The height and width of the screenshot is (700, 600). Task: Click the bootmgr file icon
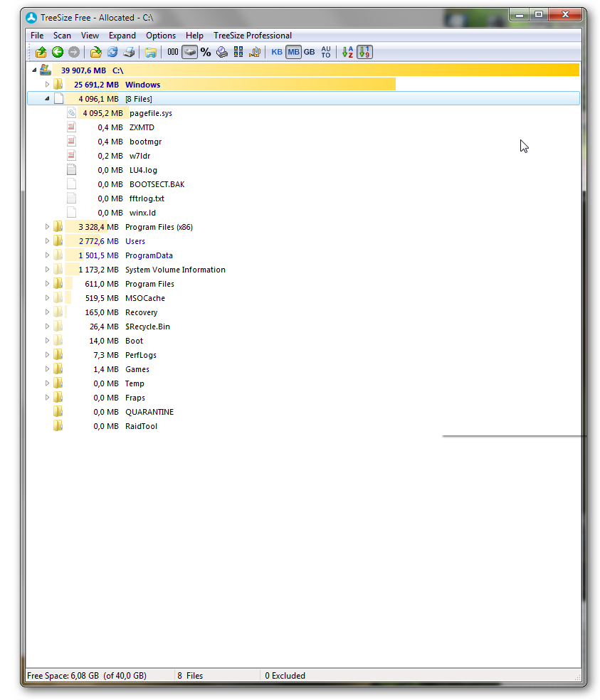pos(71,142)
